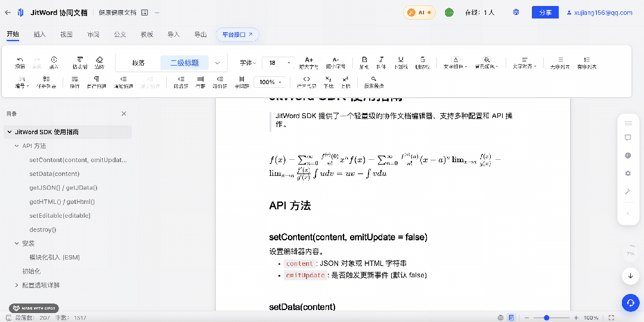Screen dimensions: 644x322
Task: Open the 100% character spacing dropdown
Action: tap(270, 82)
